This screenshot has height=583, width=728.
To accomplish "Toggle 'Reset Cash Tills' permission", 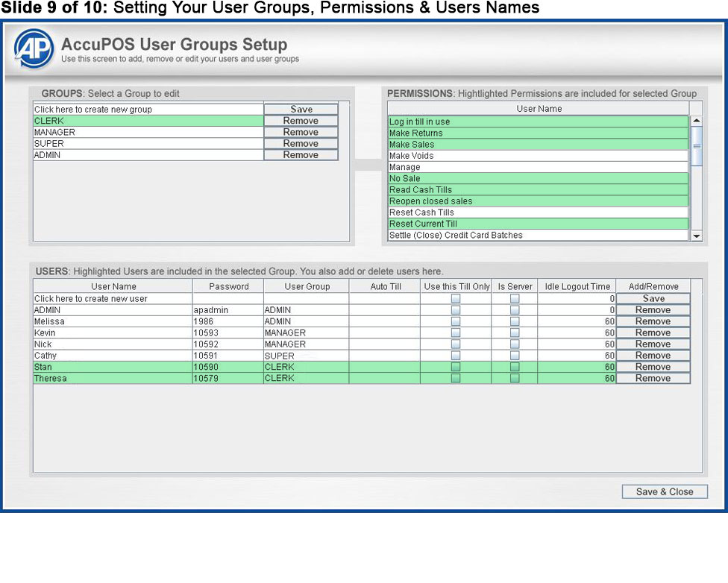I will (x=538, y=212).
